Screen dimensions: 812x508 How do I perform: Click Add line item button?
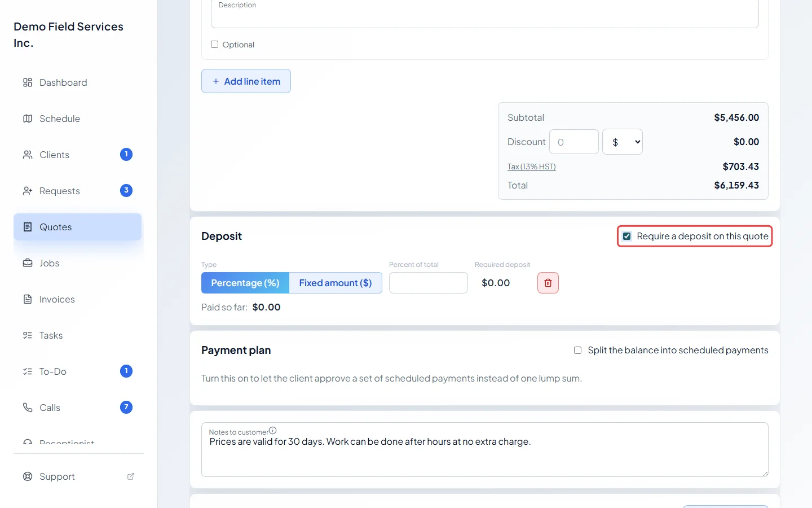coord(246,81)
